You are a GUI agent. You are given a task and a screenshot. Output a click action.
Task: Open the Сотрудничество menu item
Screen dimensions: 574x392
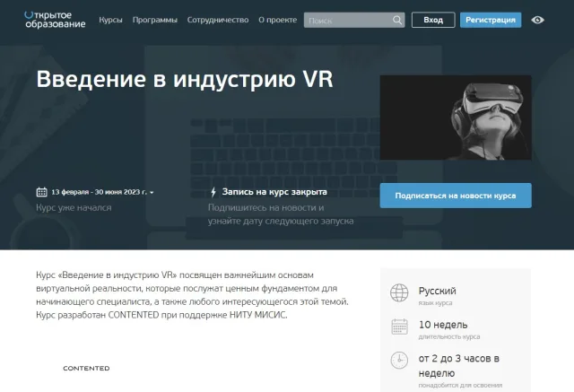point(218,20)
